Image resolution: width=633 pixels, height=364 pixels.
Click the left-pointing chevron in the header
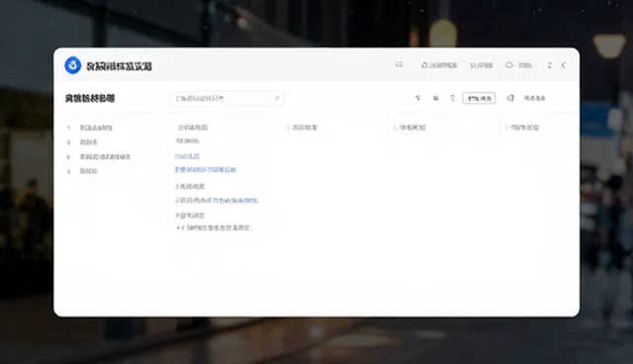click(563, 65)
